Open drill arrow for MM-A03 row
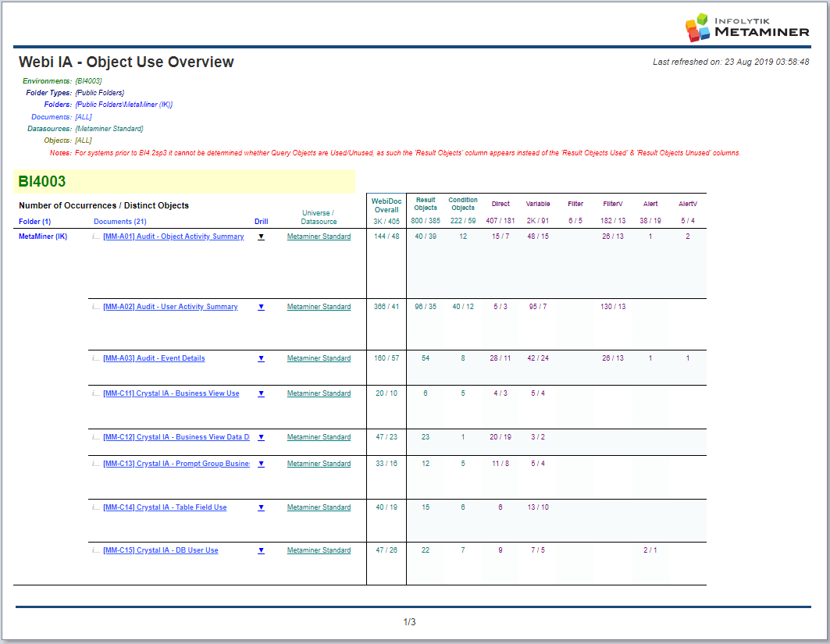This screenshot has width=830, height=644. (261, 359)
